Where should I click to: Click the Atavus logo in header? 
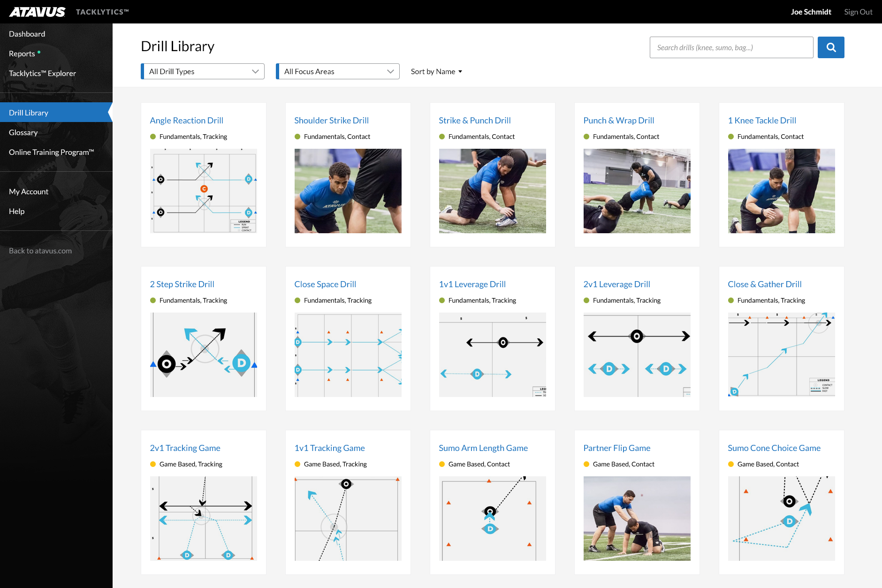[38, 12]
